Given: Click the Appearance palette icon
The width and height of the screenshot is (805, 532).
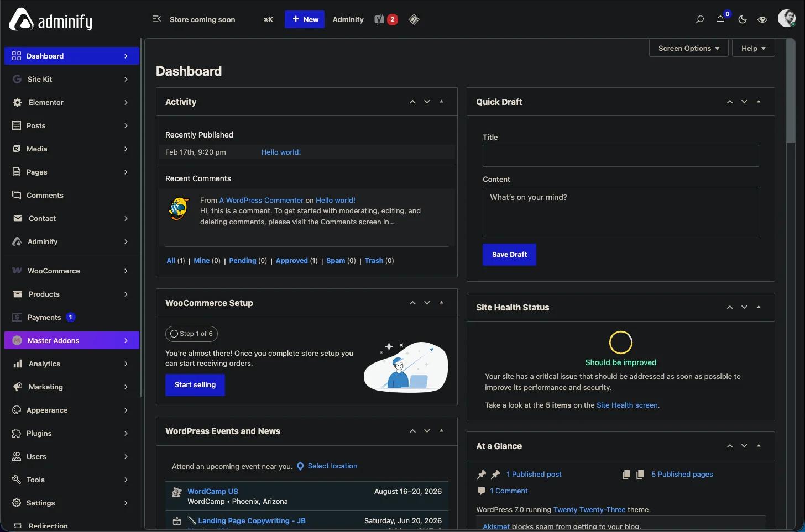Looking at the screenshot, I should (x=17, y=410).
